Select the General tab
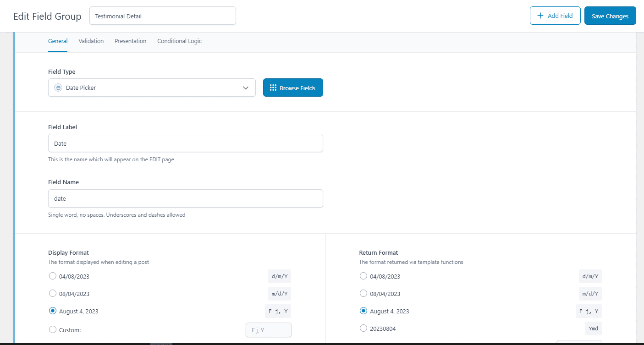The width and height of the screenshot is (644, 345). [58, 41]
